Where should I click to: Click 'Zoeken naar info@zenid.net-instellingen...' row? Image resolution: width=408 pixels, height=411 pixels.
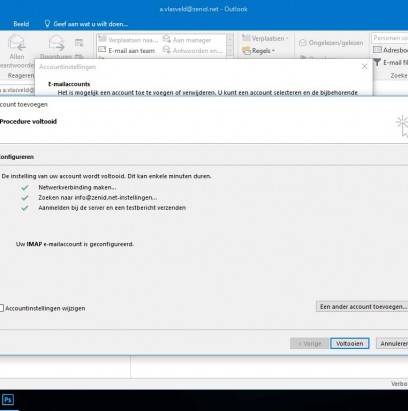[98, 197]
